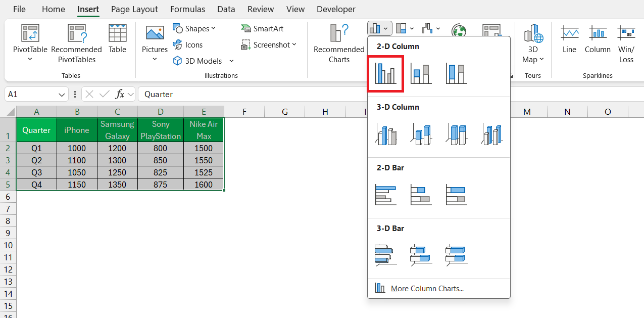Open the Screenshot dropdown
The height and width of the screenshot is (318, 644).
(269, 45)
